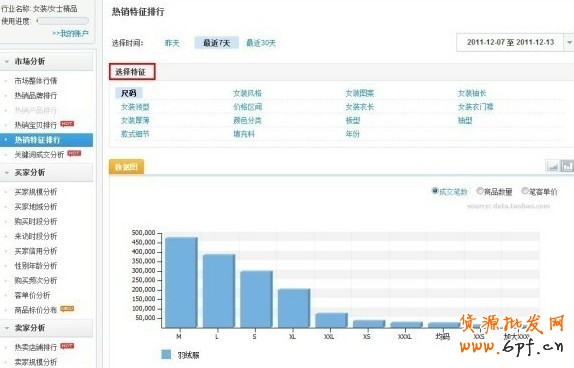Click the HOT badge beside 热卖店铺排行
Image resolution: width=574 pixels, height=368 pixels.
point(67,346)
